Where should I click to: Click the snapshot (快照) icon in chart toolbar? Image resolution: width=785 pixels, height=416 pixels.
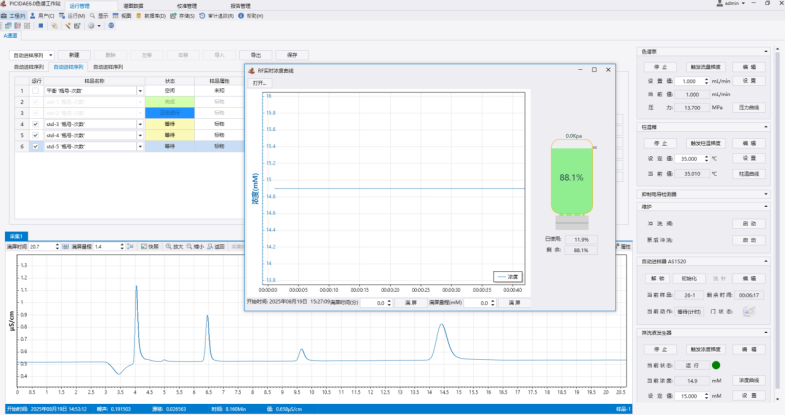tap(143, 246)
